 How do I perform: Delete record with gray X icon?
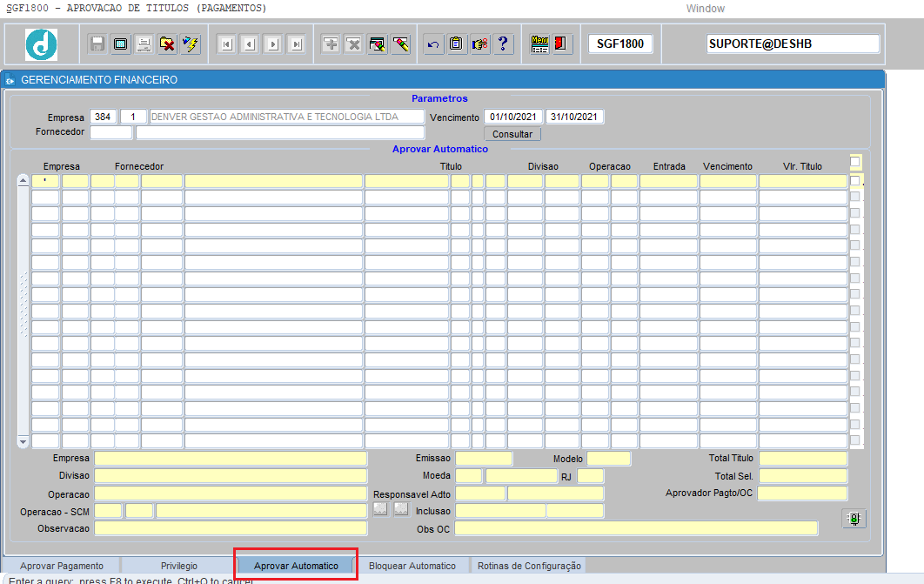click(353, 44)
